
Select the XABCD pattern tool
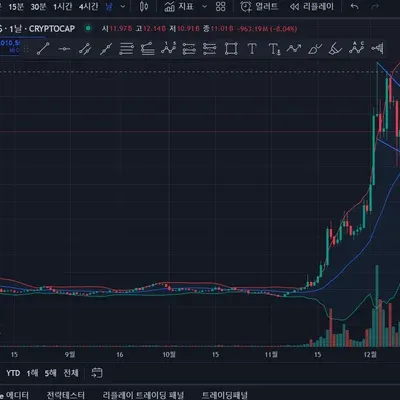pyautogui.click(x=168, y=48)
